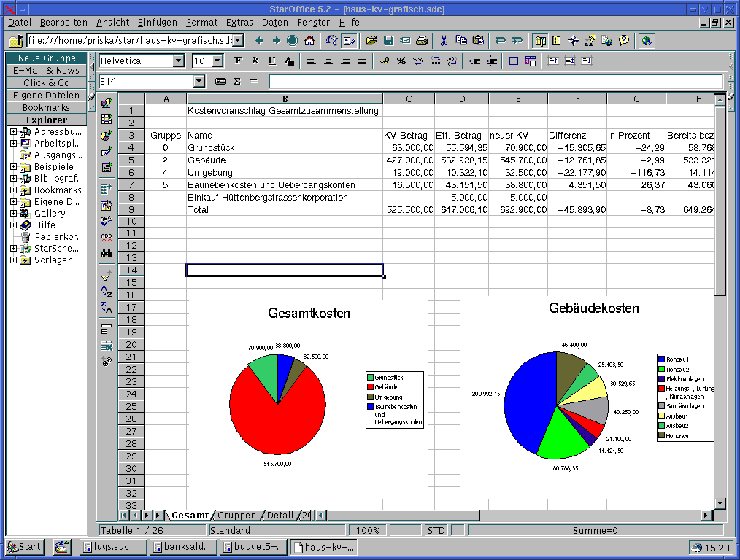
Task: Click the Insert Chart pie icon
Action: [107, 135]
